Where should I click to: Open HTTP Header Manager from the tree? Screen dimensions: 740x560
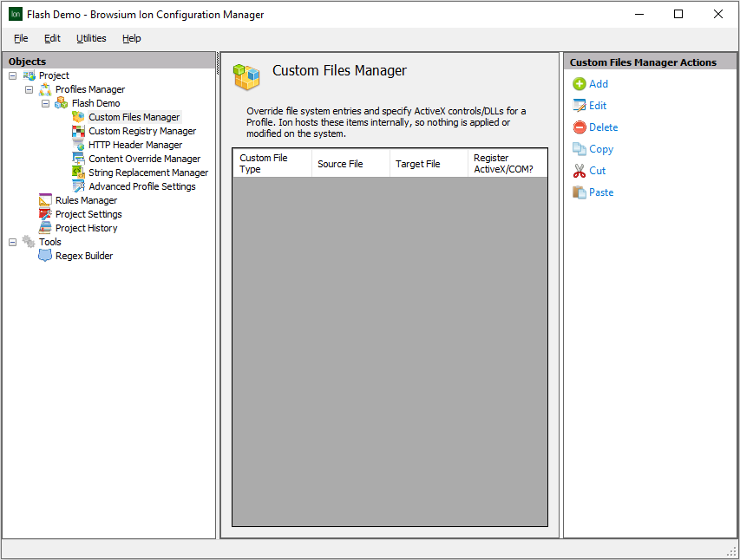click(x=135, y=145)
